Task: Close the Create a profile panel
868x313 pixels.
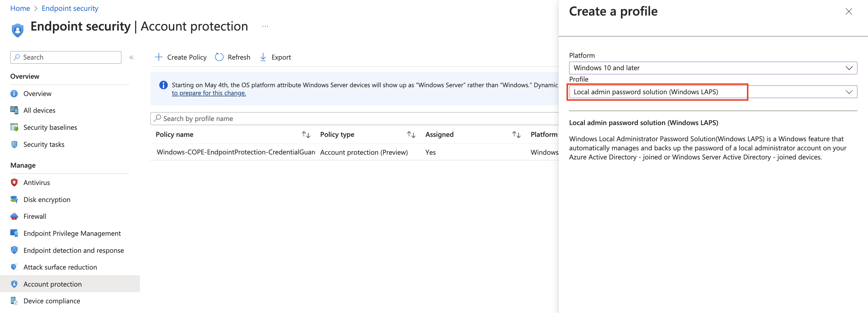Action: (x=849, y=12)
